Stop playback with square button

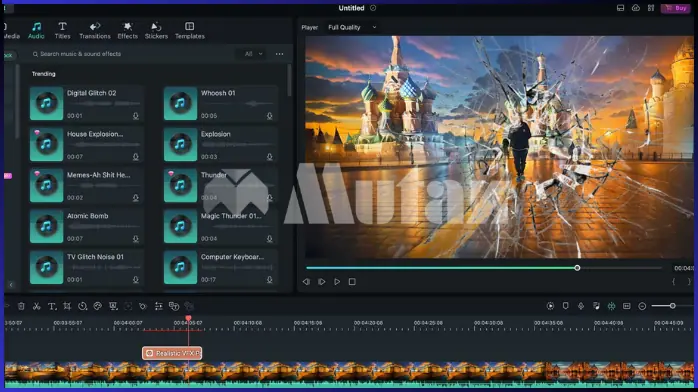point(352,282)
